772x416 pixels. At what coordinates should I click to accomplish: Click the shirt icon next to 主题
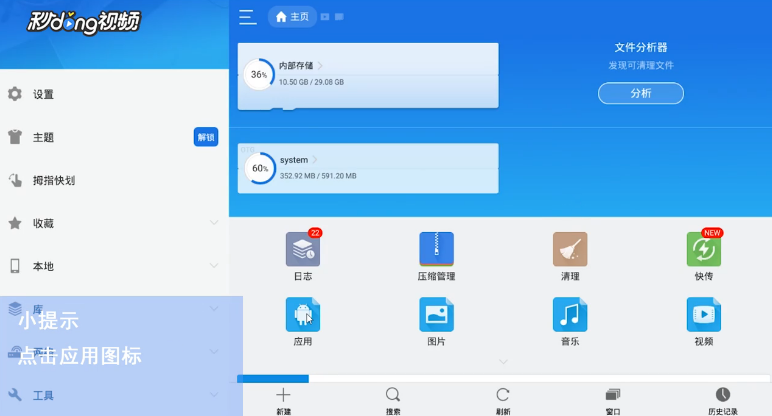[x=15, y=137]
